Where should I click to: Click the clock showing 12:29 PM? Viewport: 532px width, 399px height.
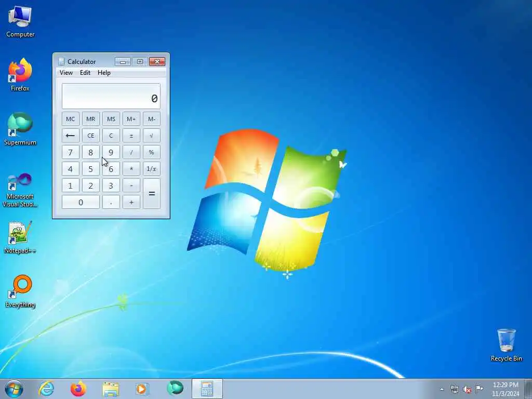click(505, 389)
